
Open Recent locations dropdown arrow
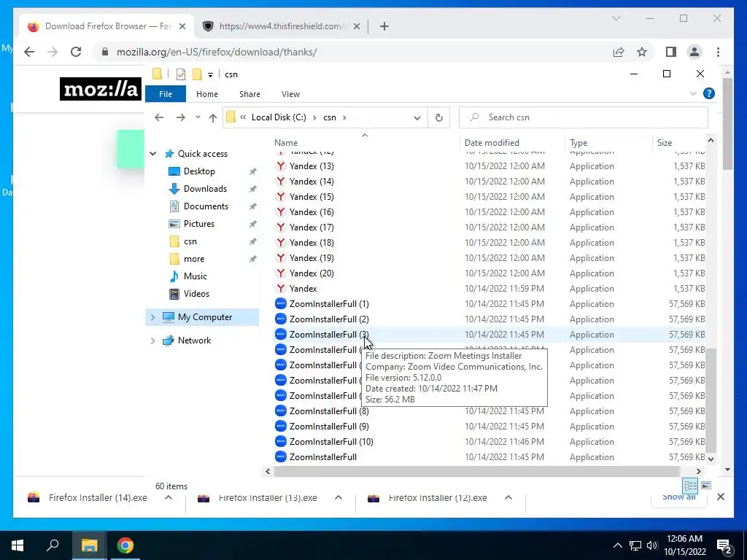[198, 117]
